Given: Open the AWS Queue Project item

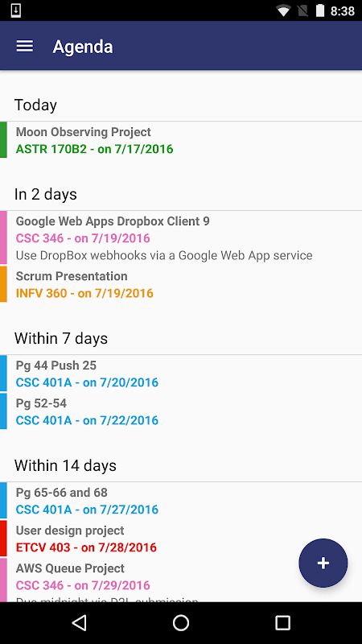Looking at the screenshot, I should [x=181, y=580].
